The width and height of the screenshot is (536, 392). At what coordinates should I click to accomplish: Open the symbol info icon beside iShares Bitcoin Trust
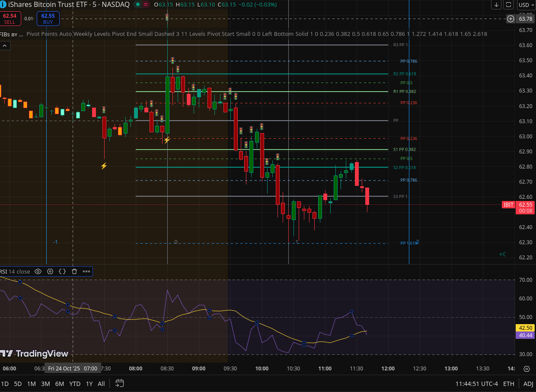coord(3,4)
